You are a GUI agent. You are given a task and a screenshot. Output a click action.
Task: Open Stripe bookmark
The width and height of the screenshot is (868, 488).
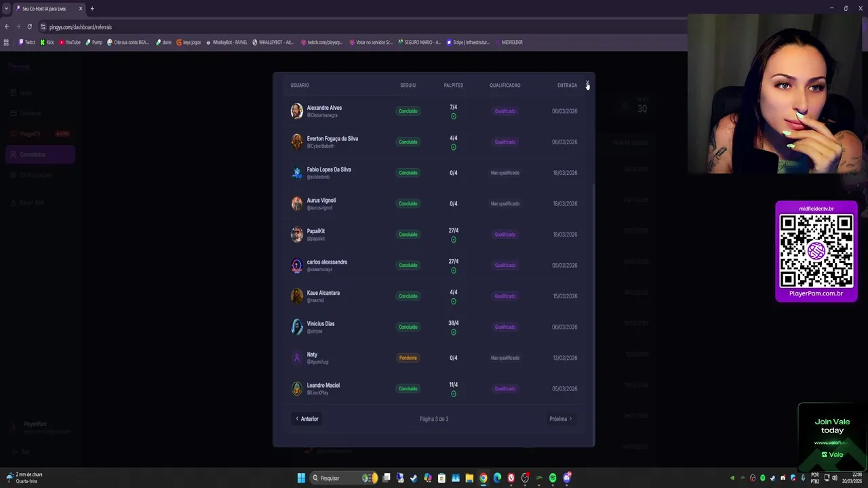point(468,42)
